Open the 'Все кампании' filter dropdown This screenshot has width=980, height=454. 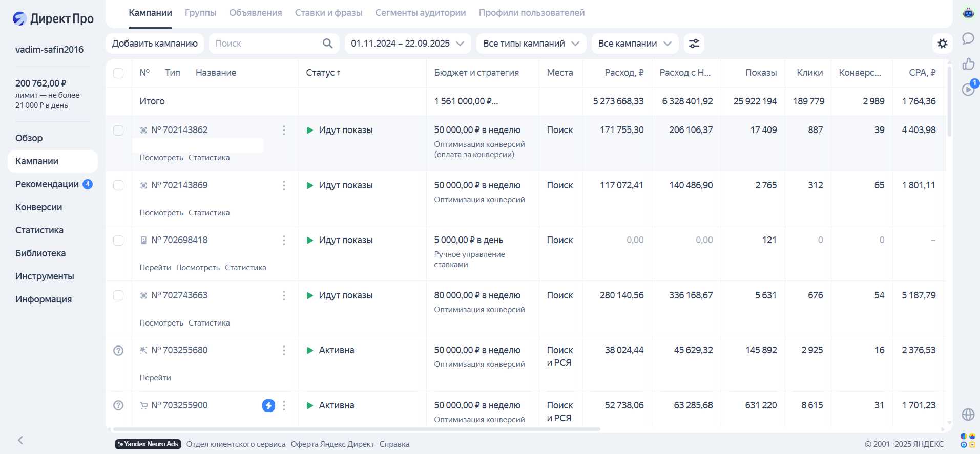point(635,44)
